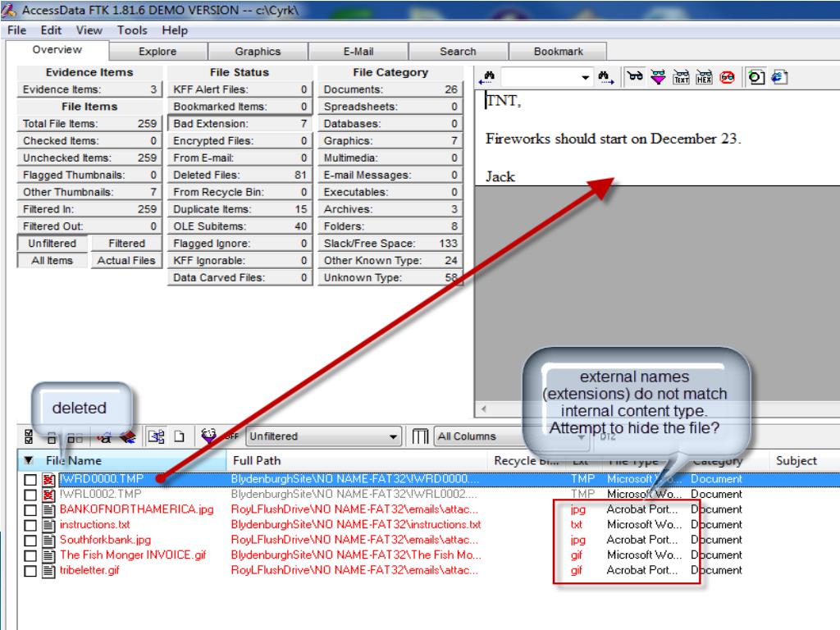Click the Unknown Type button

(x=390, y=277)
